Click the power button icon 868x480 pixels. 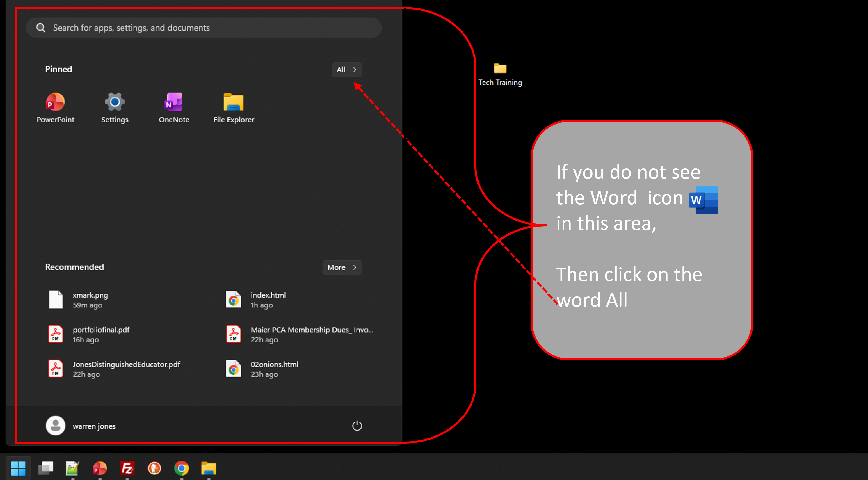click(357, 425)
